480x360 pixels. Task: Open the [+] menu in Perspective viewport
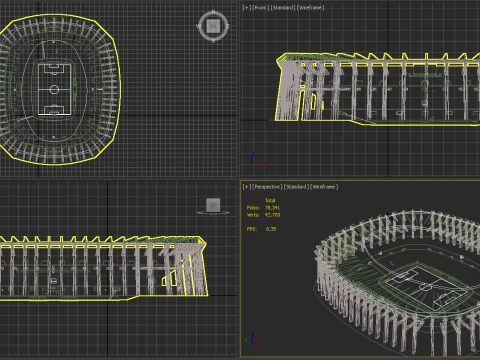tap(247, 187)
